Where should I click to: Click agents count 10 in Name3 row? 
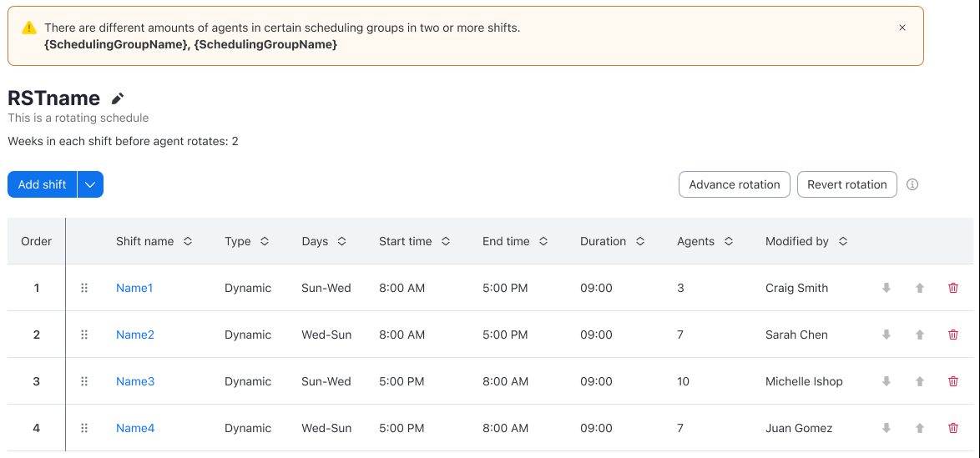[683, 381]
